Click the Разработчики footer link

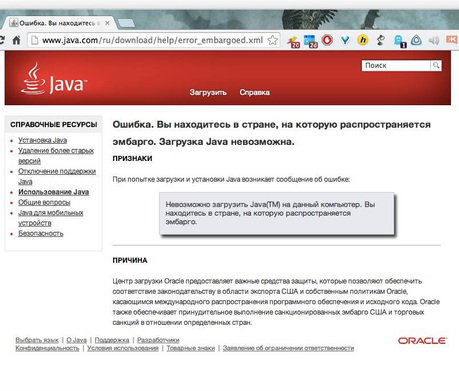[x=158, y=340]
